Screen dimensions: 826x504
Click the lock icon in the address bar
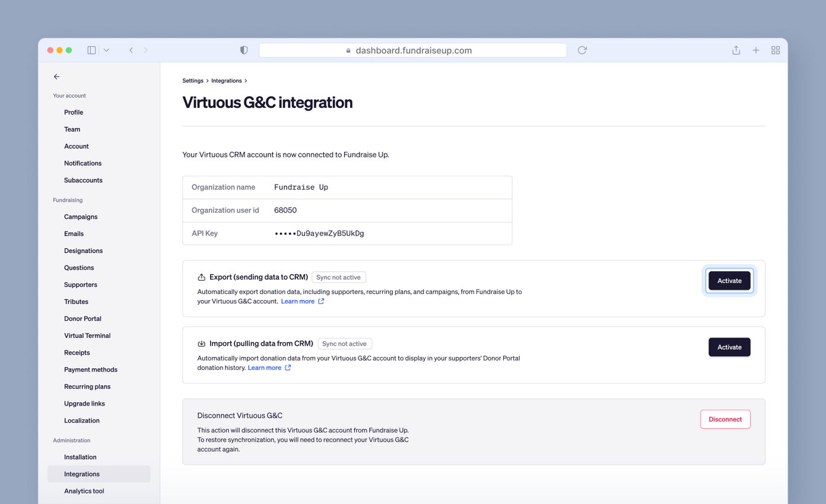(x=348, y=50)
